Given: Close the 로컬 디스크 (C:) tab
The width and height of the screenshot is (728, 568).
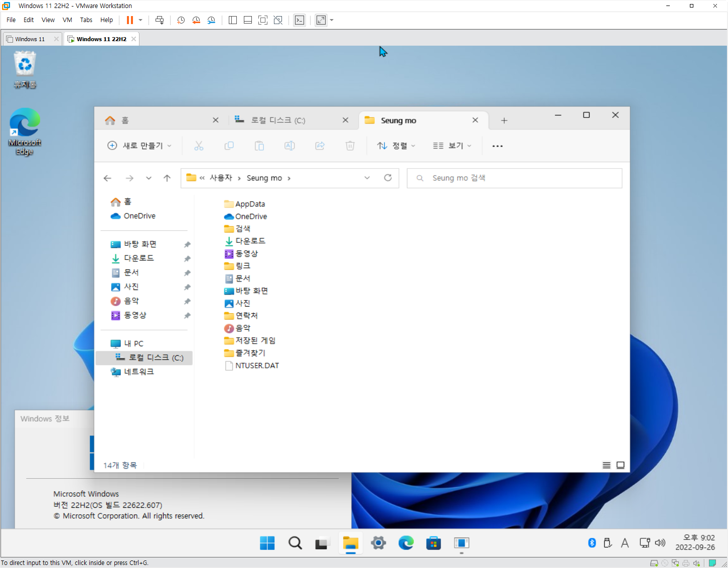Looking at the screenshot, I should 345,120.
